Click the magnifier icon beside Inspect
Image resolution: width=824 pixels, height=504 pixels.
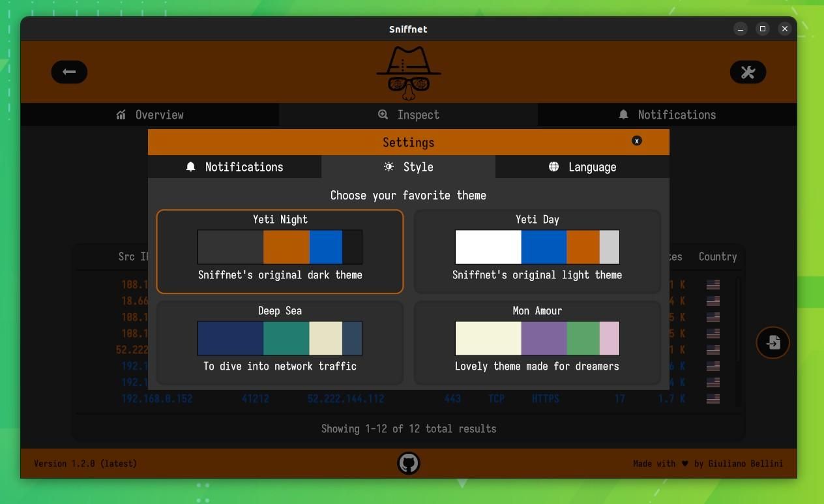383,115
